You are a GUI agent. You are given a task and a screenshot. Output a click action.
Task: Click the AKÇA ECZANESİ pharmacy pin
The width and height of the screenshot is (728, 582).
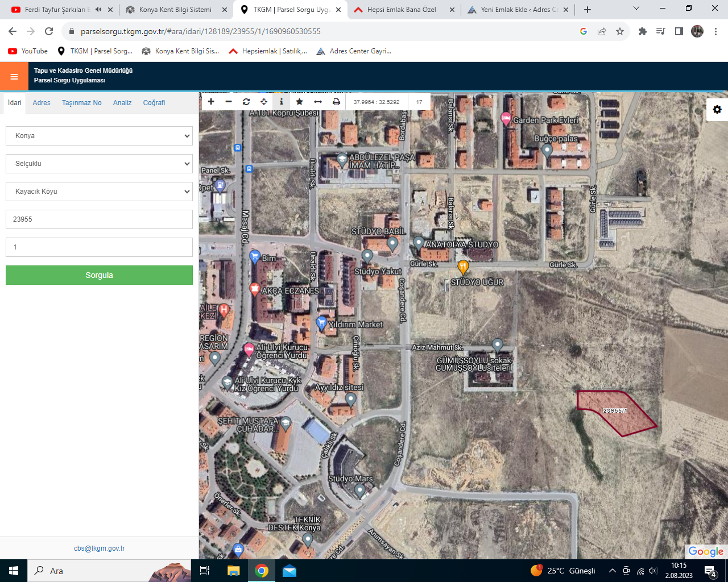[255, 289]
